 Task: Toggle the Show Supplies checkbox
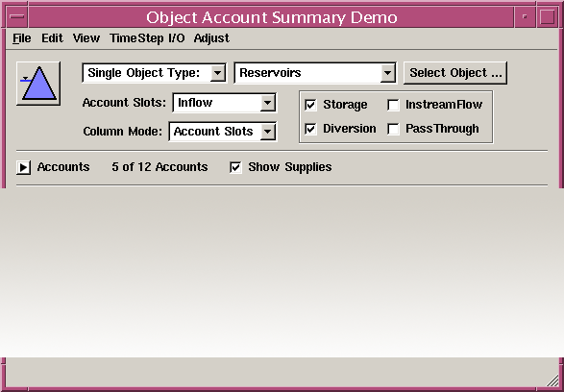point(235,167)
